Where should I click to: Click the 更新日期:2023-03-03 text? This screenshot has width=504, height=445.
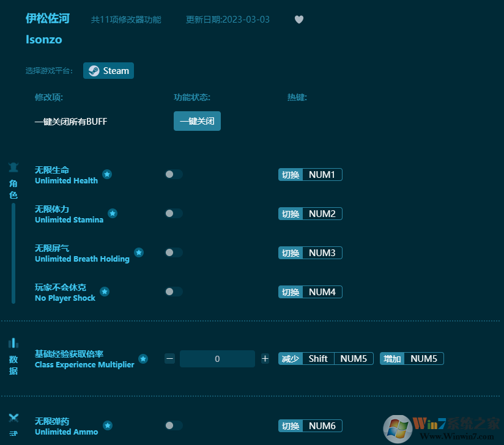228,20
